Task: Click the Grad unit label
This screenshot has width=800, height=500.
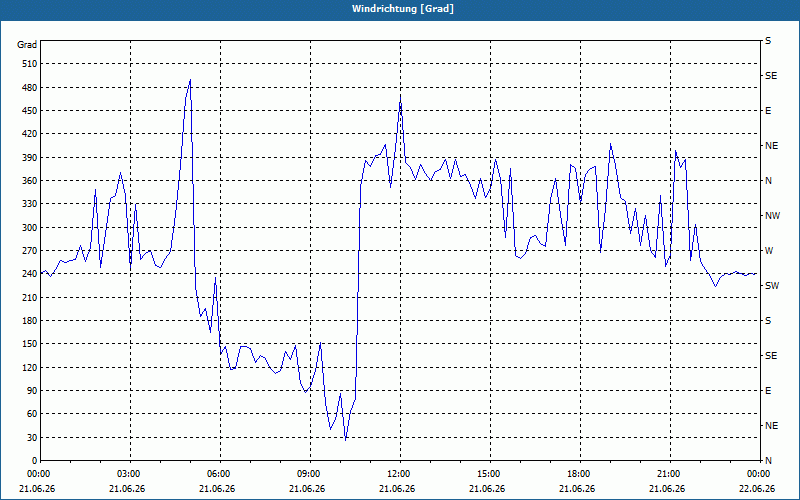Action: pyautogui.click(x=27, y=45)
